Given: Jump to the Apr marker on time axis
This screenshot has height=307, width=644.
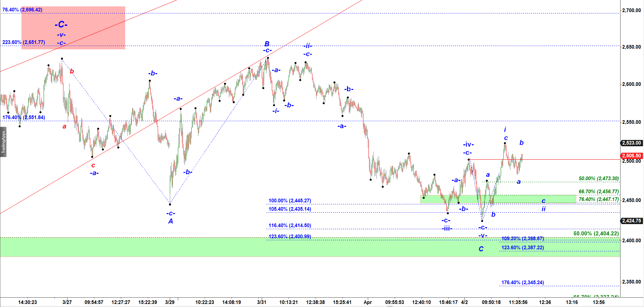Looking at the screenshot, I should (368, 302).
